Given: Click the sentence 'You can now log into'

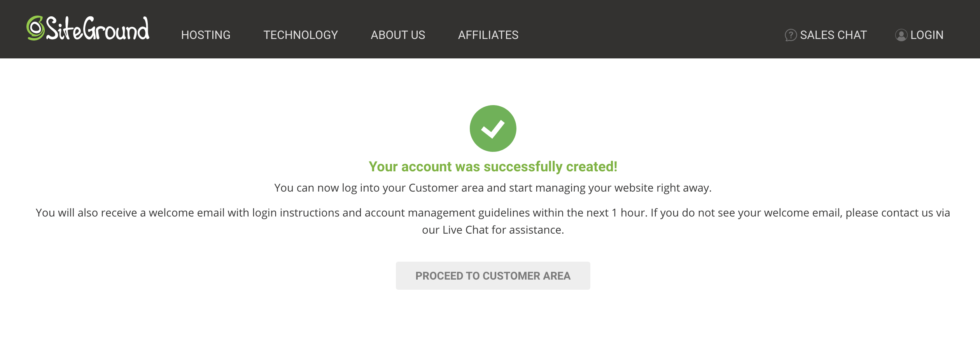Looking at the screenshot, I should tap(493, 188).
